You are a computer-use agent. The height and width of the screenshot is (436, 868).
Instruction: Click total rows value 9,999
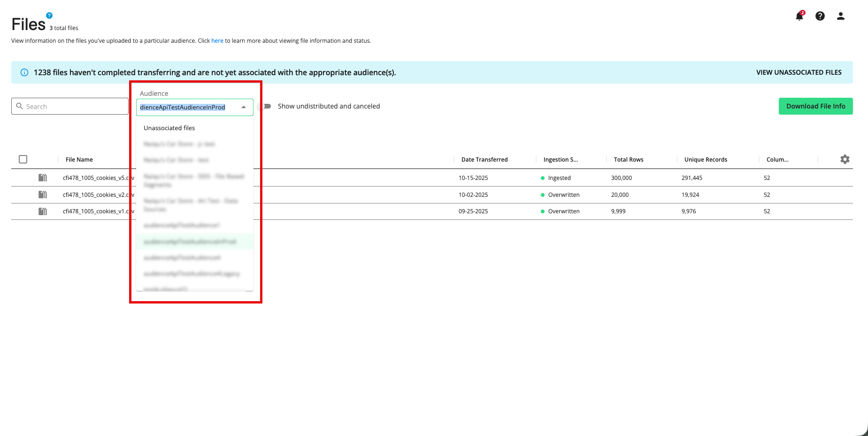coord(618,211)
